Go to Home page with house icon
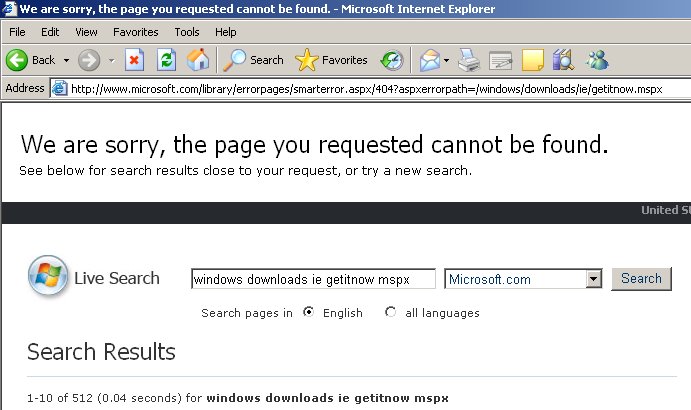691x410 pixels. pyautogui.click(x=198, y=60)
